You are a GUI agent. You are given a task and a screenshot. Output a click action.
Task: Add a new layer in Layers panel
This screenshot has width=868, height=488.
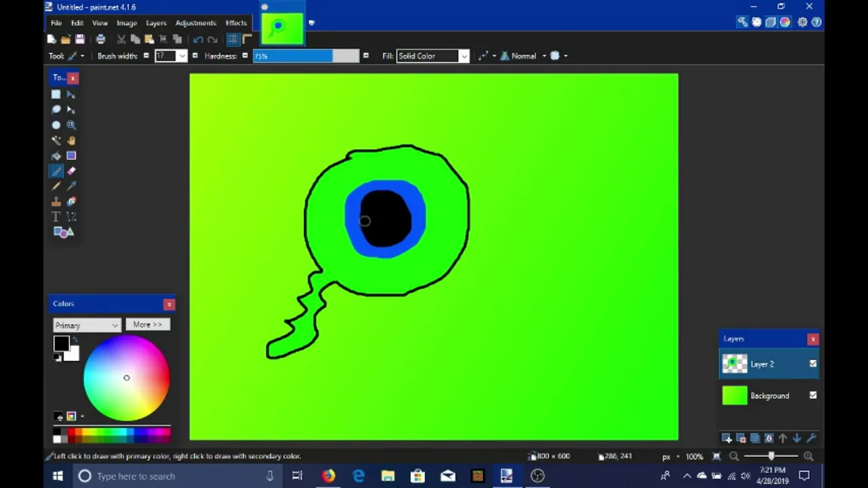pyautogui.click(x=726, y=439)
